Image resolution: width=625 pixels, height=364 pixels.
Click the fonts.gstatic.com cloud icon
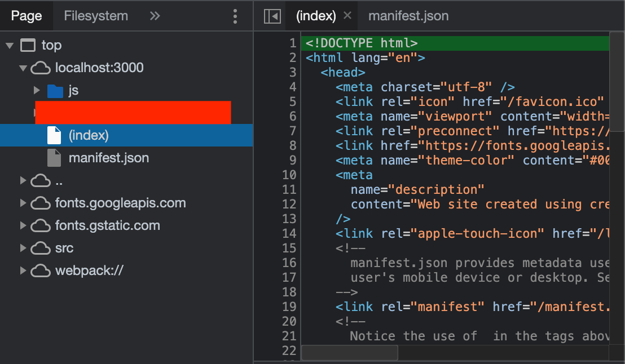pyautogui.click(x=41, y=225)
